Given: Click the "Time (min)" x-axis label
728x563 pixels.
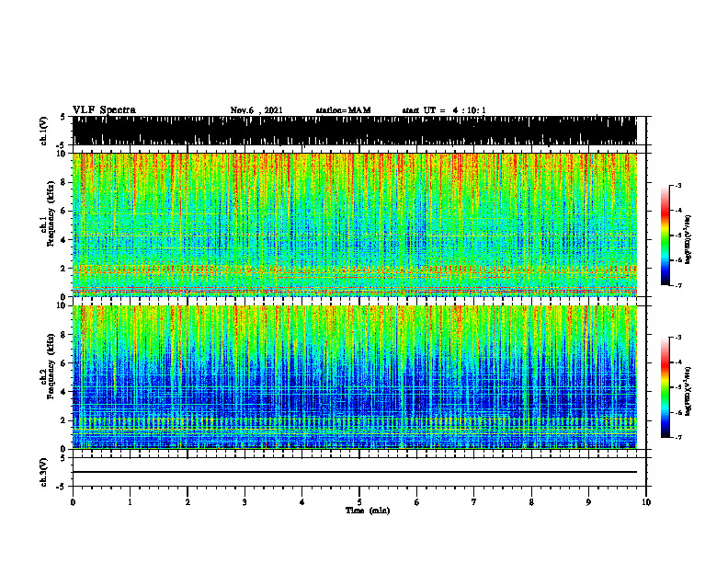Looking at the screenshot, I should (368, 511).
